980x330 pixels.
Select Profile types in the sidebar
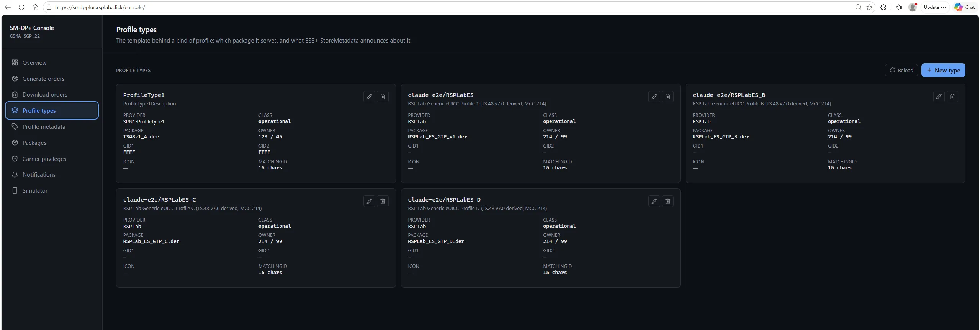pyautogui.click(x=52, y=111)
